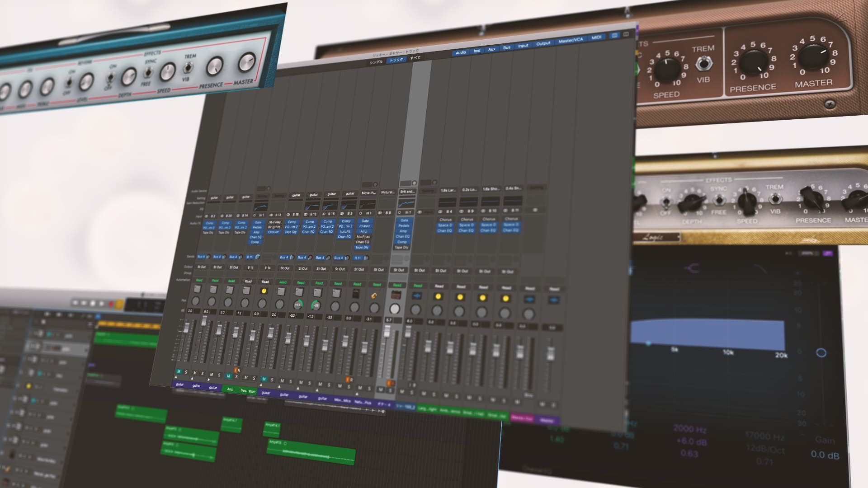Open the St-Delay plug-in slot
868x488 pixels.
coord(275,222)
